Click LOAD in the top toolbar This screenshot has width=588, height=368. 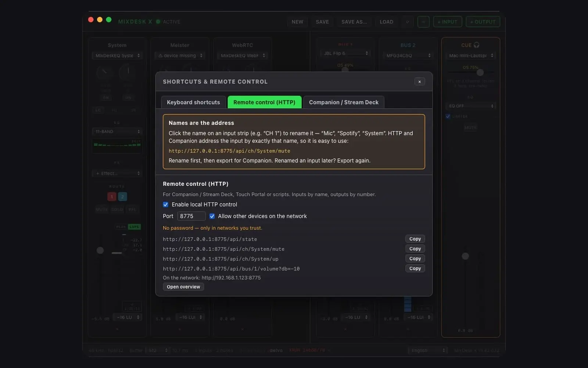(x=386, y=22)
